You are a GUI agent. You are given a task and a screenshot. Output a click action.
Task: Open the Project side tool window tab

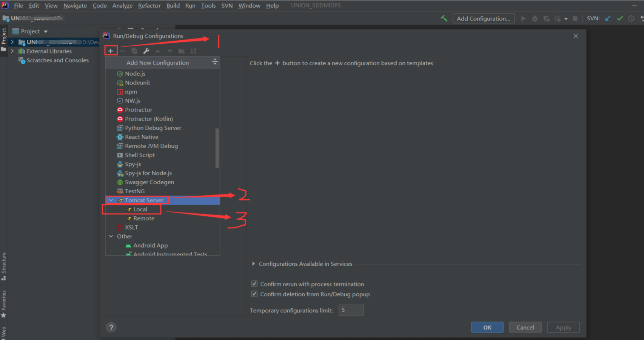(4, 40)
